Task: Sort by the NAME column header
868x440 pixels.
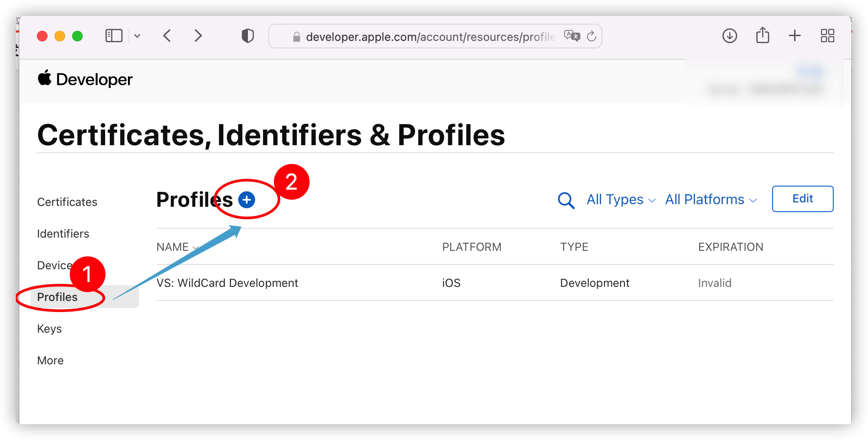Action: pos(178,247)
